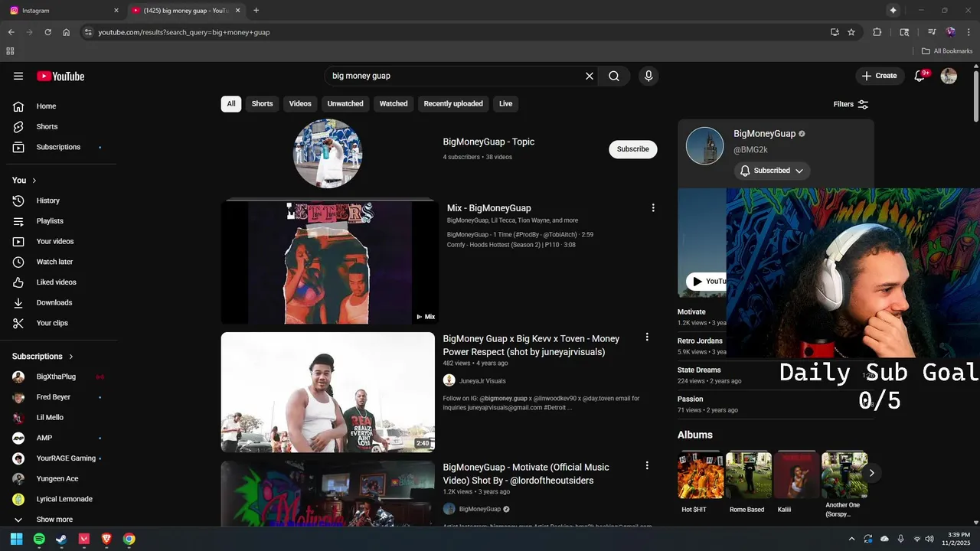Open All Bookmarks folder
The height and width of the screenshot is (551, 980).
click(947, 51)
